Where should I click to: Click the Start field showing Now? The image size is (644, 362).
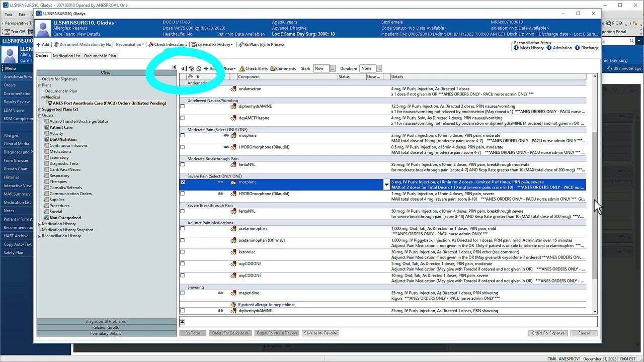click(320, 68)
